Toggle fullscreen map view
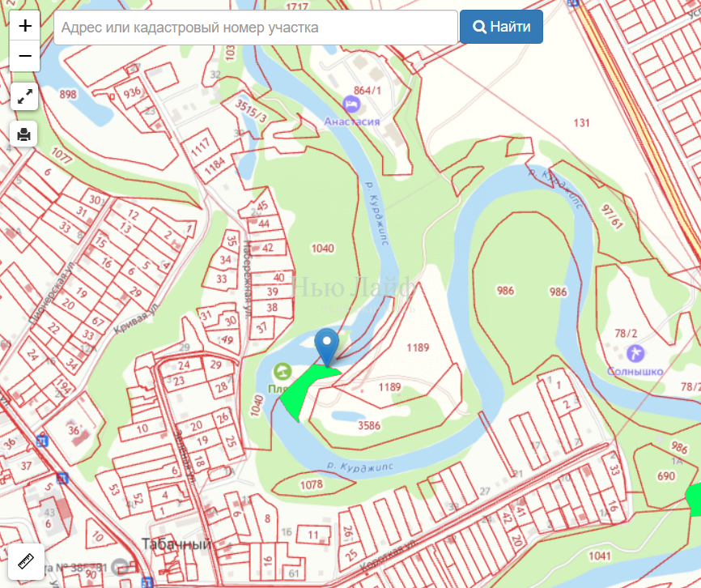 coord(24,96)
